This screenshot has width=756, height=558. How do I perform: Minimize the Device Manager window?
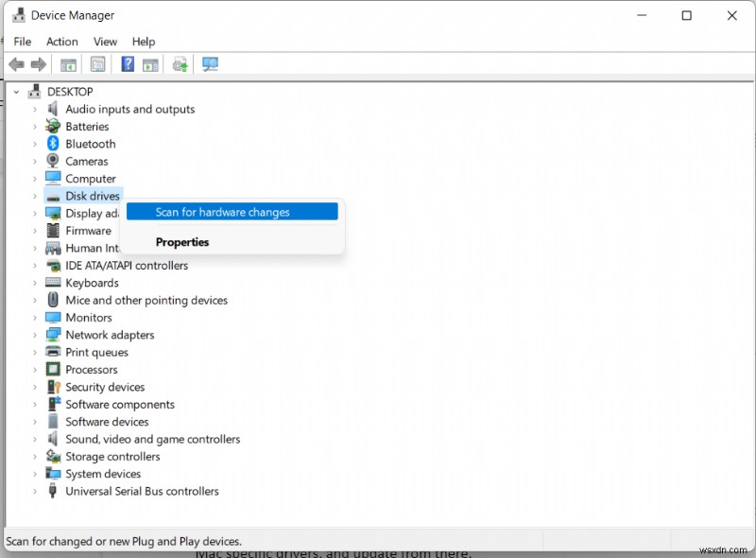(642, 15)
